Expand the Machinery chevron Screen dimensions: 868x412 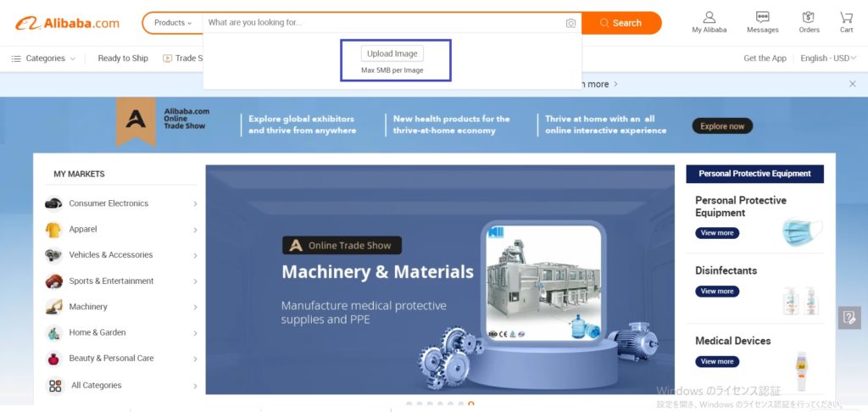pyautogui.click(x=196, y=307)
